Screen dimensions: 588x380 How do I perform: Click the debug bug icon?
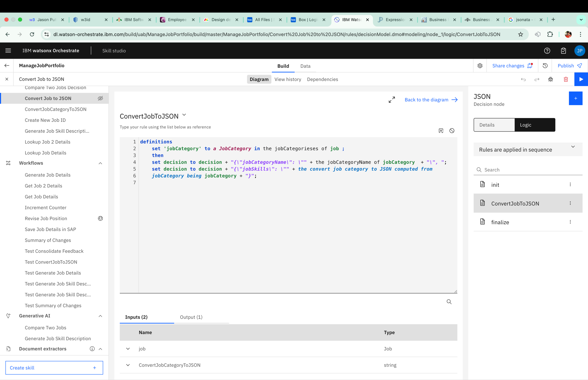(551, 79)
